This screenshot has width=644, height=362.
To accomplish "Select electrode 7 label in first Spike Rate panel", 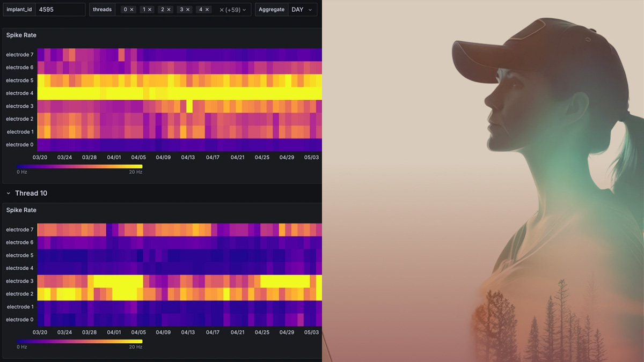I will [x=20, y=55].
